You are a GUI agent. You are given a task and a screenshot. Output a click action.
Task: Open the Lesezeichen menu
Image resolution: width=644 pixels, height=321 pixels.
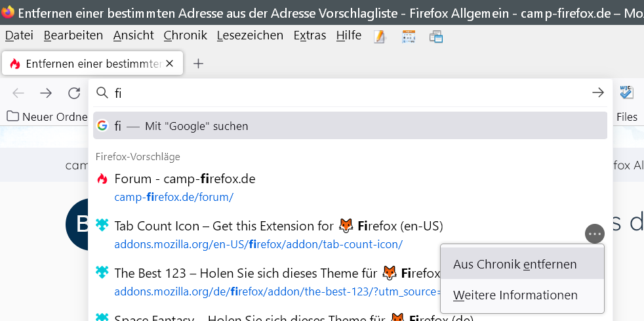pos(250,35)
